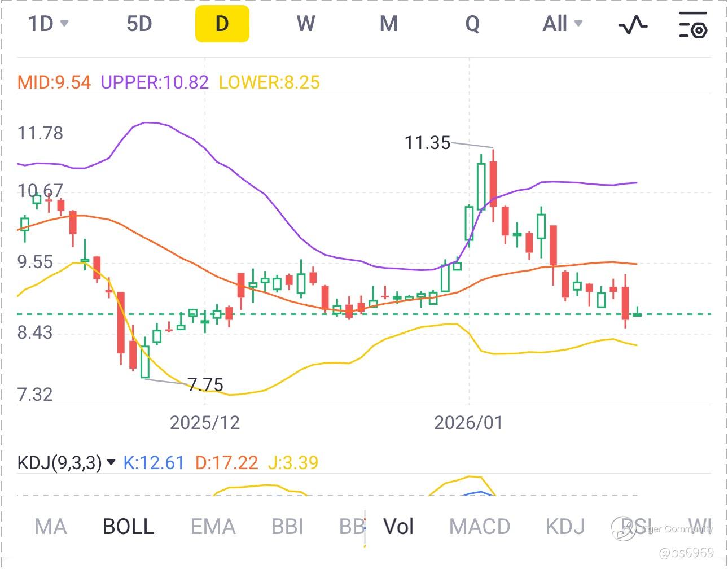
Task: Switch to the Q quarterly tab
Action: tap(472, 24)
